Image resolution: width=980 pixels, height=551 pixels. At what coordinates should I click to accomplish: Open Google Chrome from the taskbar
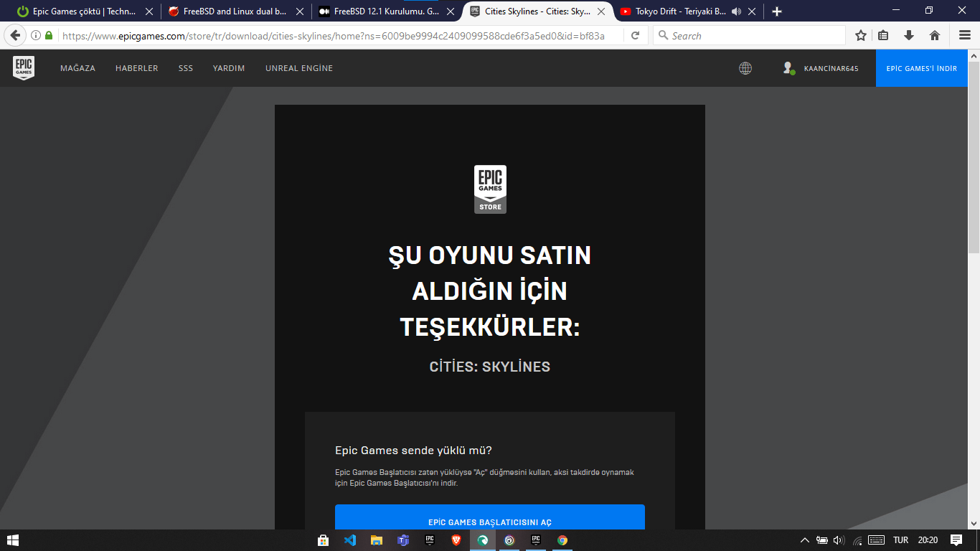(562, 540)
